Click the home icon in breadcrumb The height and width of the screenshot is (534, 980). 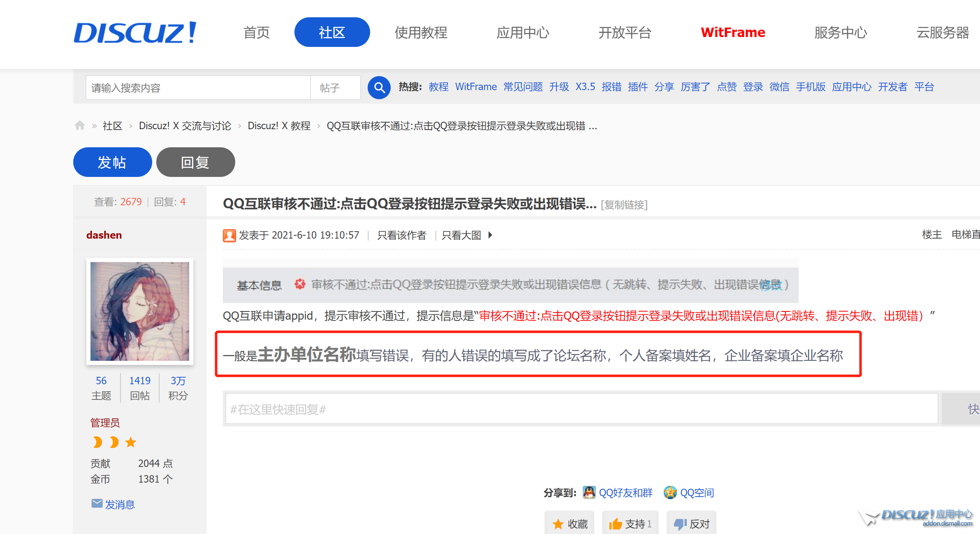(x=80, y=125)
